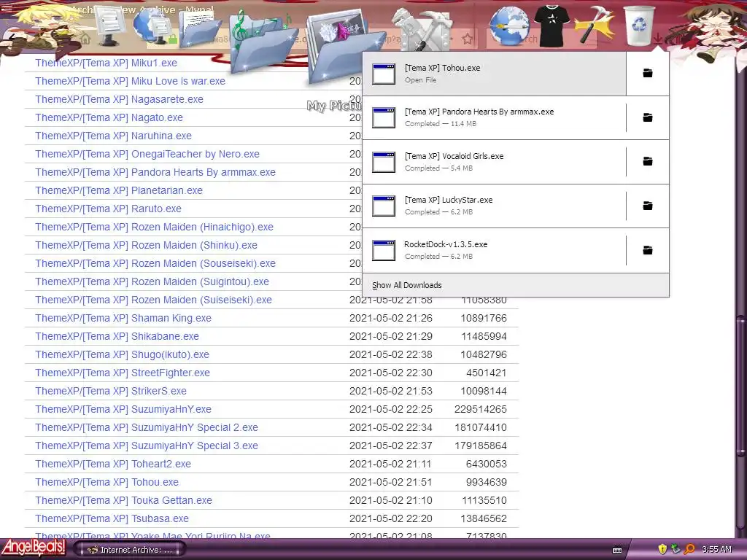This screenshot has width=747, height=560.
Task: Click the browser downloads arrow icon
Action: (658, 39)
